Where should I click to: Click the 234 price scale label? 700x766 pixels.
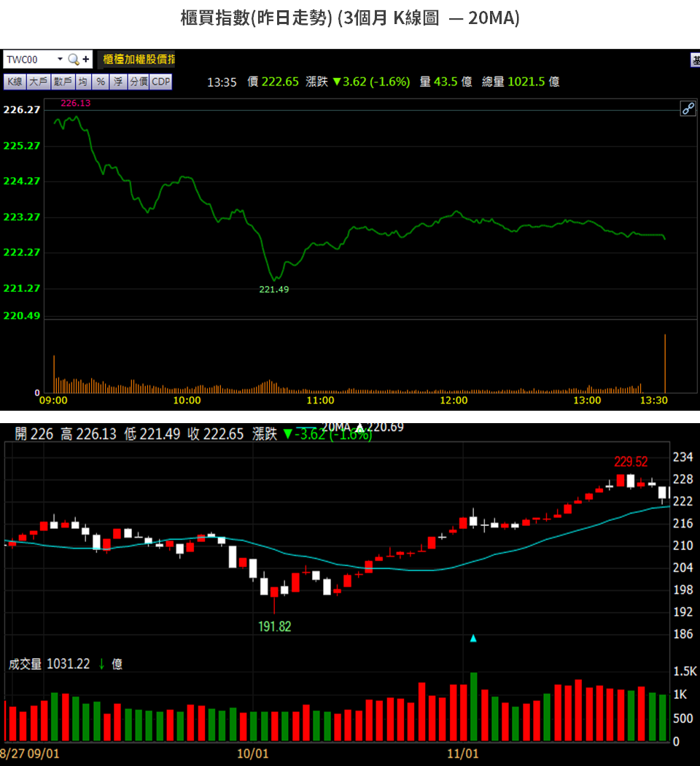coord(683,457)
